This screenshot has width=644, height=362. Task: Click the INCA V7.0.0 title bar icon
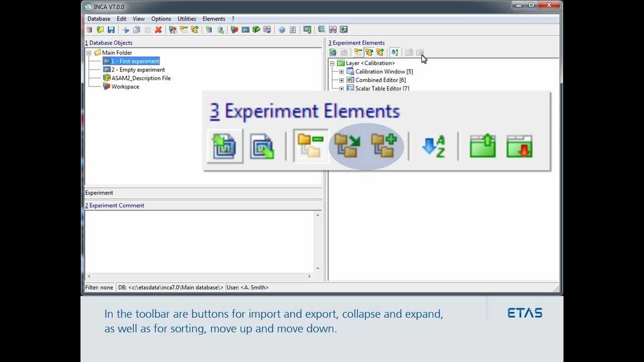click(x=88, y=7)
